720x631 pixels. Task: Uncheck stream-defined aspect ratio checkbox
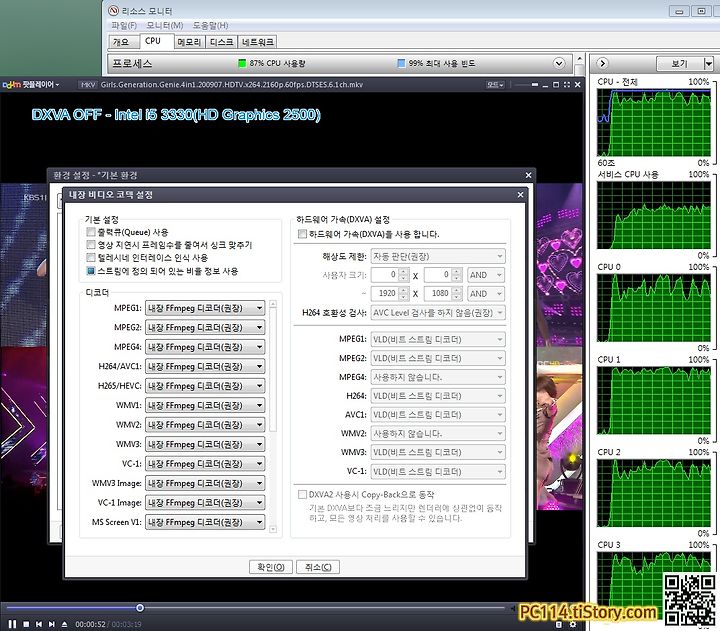pos(91,270)
